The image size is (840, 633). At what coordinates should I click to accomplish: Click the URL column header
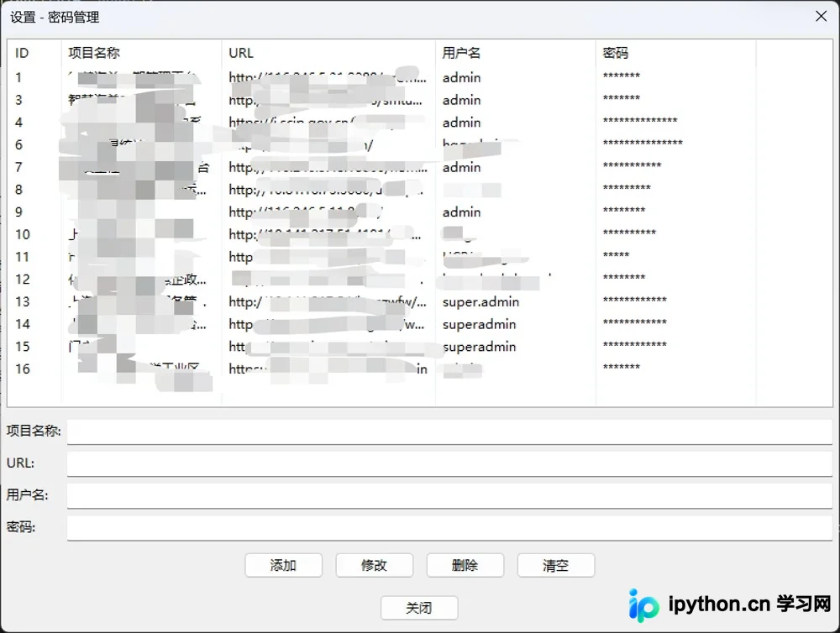(x=328, y=53)
